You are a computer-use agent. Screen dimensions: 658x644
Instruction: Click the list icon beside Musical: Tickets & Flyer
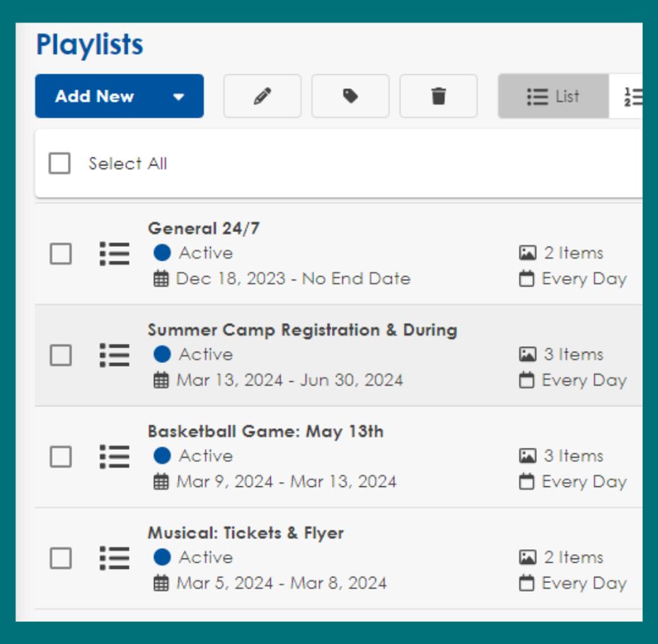(x=115, y=558)
